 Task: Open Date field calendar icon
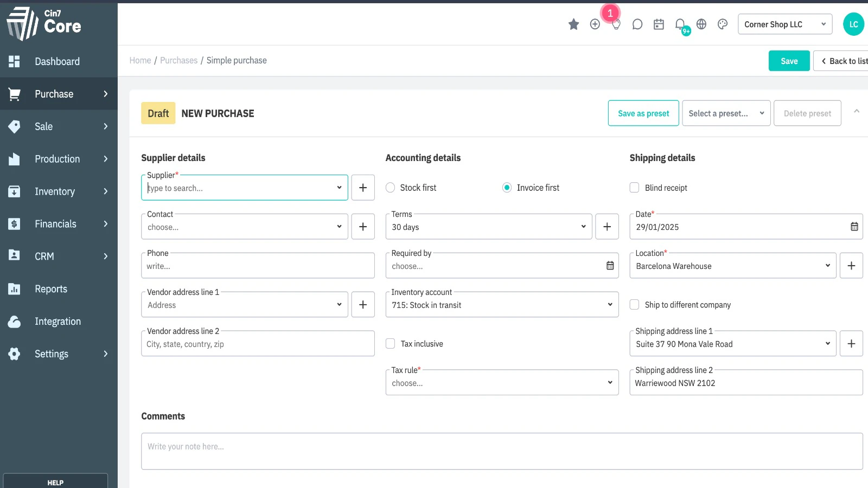tap(854, 227)
